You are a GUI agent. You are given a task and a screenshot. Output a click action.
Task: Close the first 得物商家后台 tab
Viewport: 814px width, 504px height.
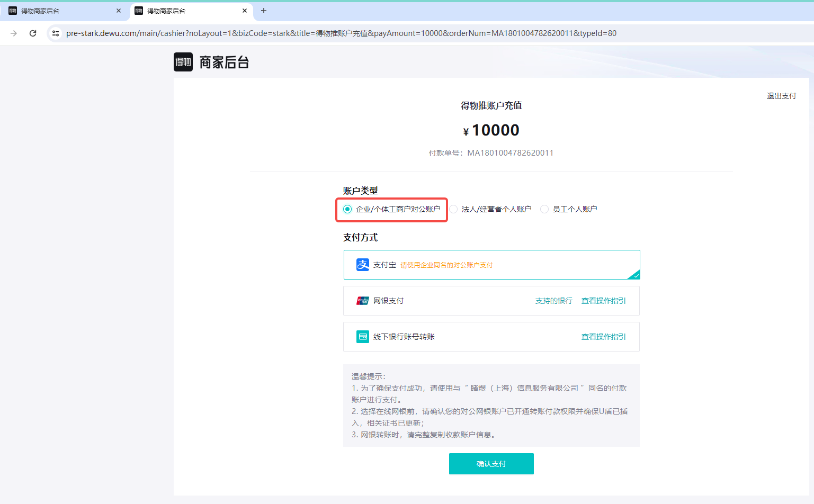pyautogui.click(x=119, y=11)
